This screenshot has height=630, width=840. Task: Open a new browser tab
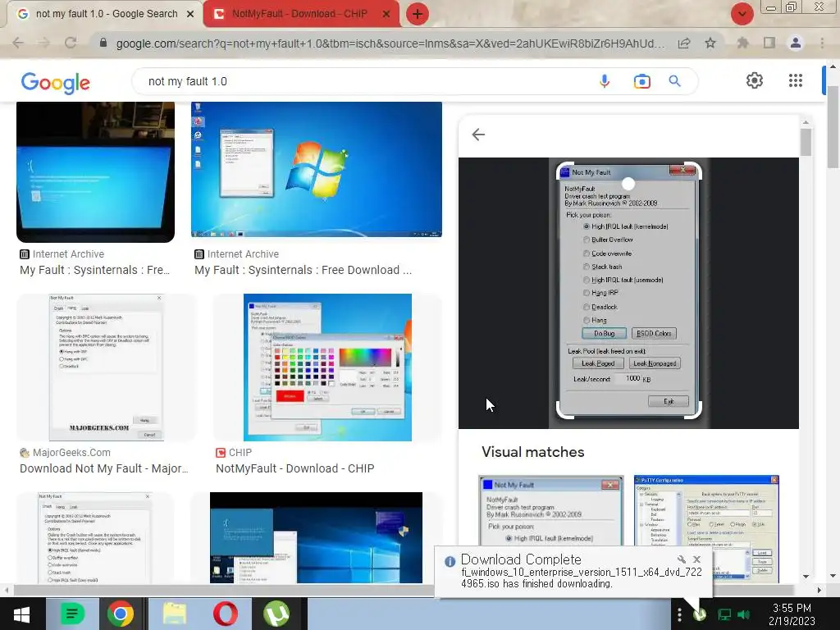[x=418, y=14]
